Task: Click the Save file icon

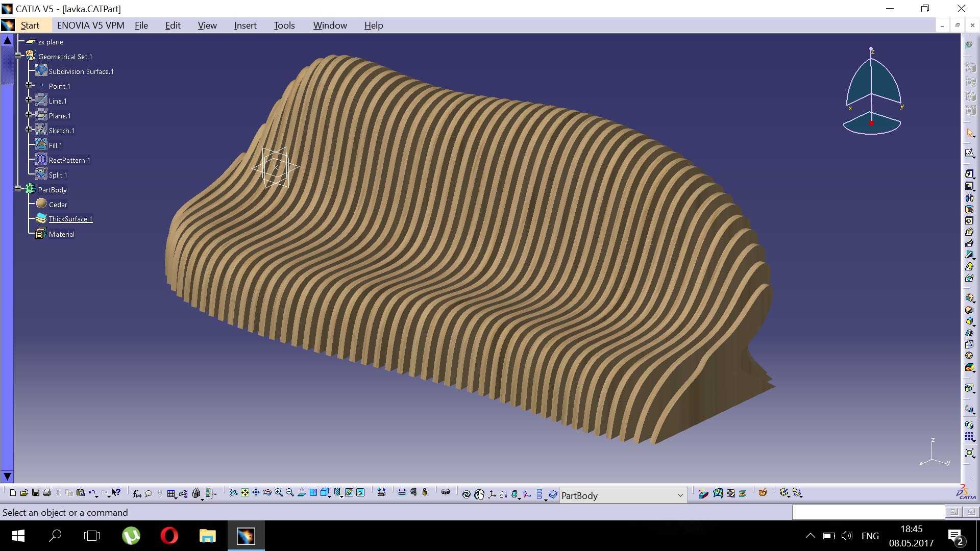Action: click(36, 493)
